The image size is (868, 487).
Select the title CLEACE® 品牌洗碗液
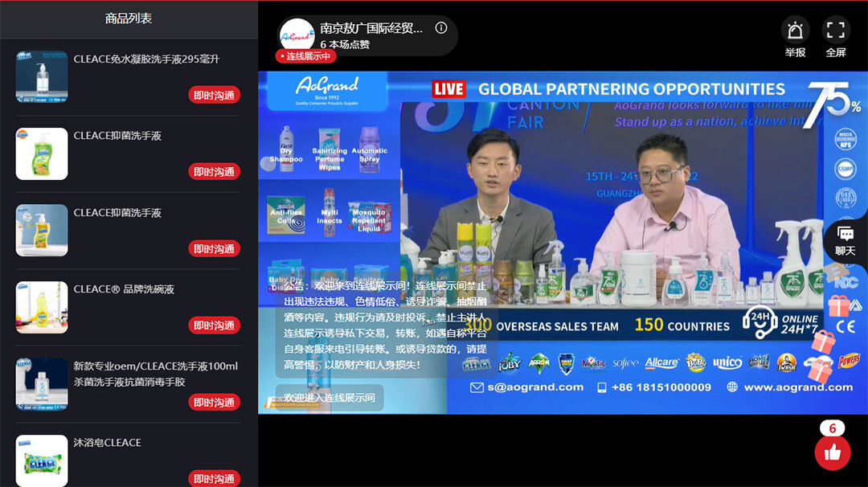point(124,289)
